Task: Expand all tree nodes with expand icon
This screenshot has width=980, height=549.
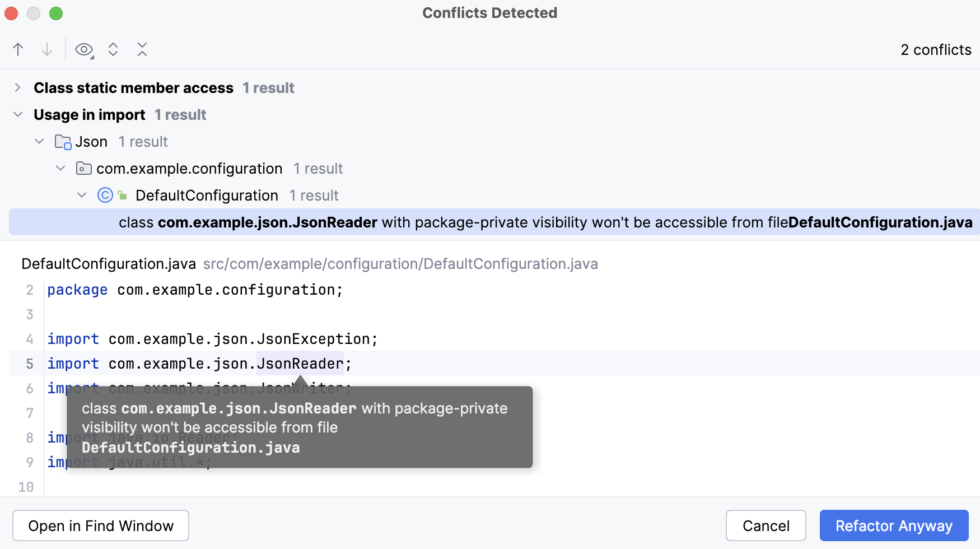Action: click(x=113, y=49)
